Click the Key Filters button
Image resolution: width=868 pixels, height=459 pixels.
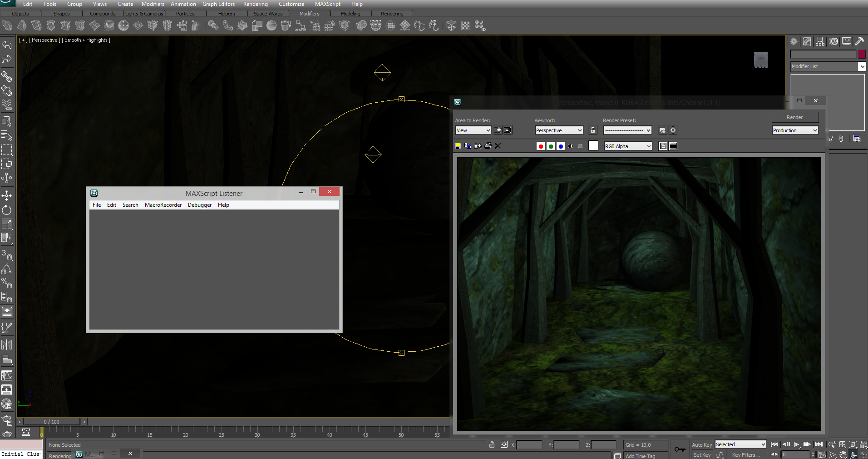click(x=746, y=455)
